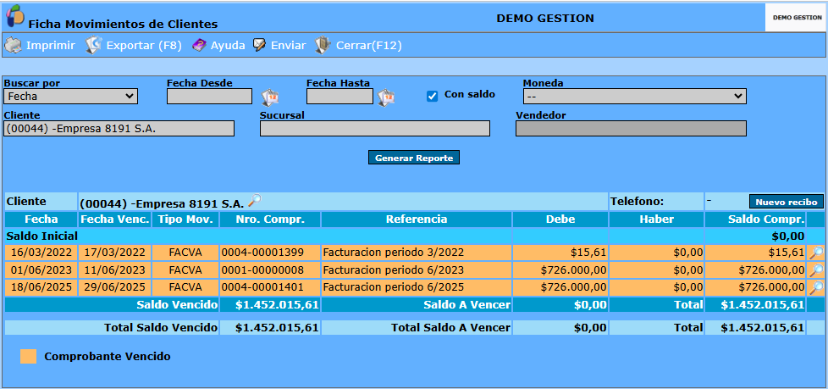Click the Exportar (F8) icon
The height and width of the screenshot is (389, 828).
tap(93, 45)
